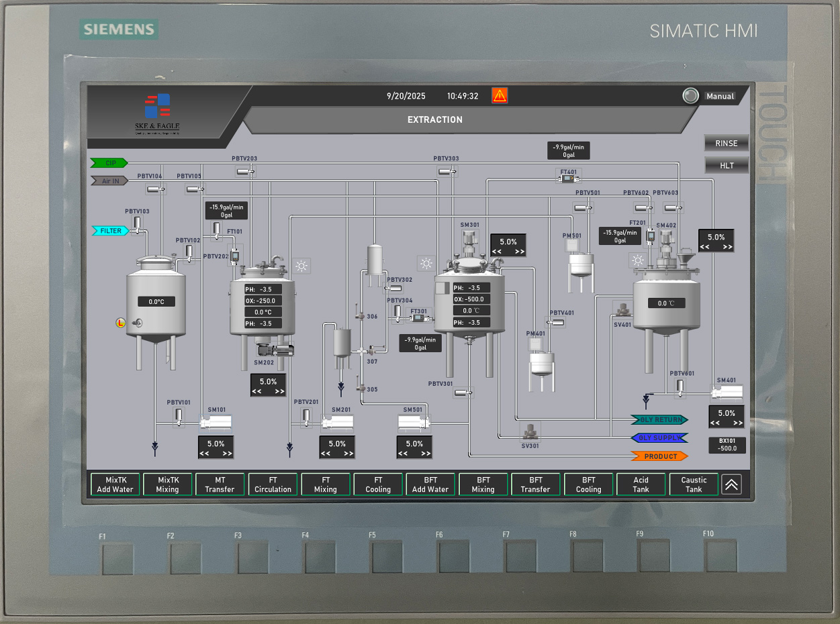Decrease SM201 speed with << arrow

(327, 454)
